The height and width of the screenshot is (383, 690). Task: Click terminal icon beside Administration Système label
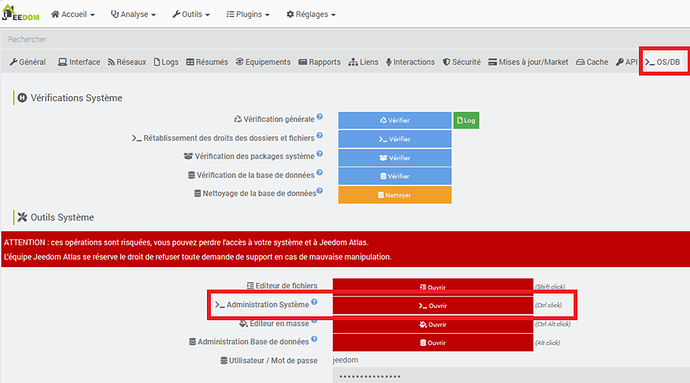(x=220, y=305)
